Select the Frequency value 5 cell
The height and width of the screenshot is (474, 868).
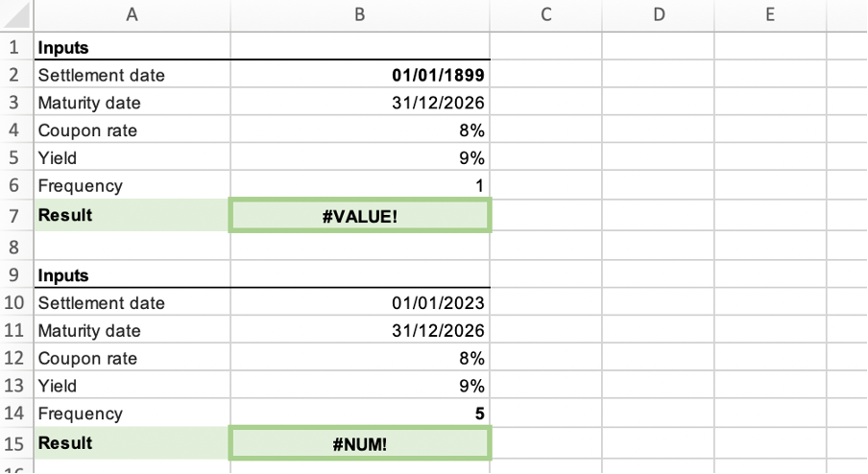click(360, 414)
